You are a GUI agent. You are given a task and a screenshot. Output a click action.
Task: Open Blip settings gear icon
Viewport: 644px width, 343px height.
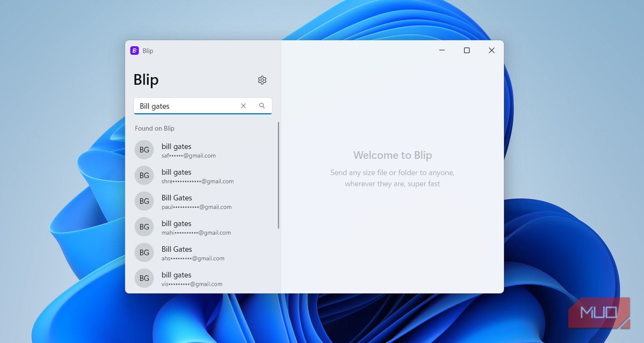262,80
